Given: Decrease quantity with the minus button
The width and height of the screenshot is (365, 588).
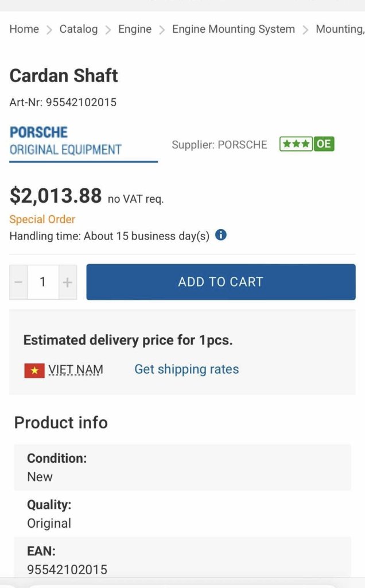Looking at the screenshot, I should point(18,282).
